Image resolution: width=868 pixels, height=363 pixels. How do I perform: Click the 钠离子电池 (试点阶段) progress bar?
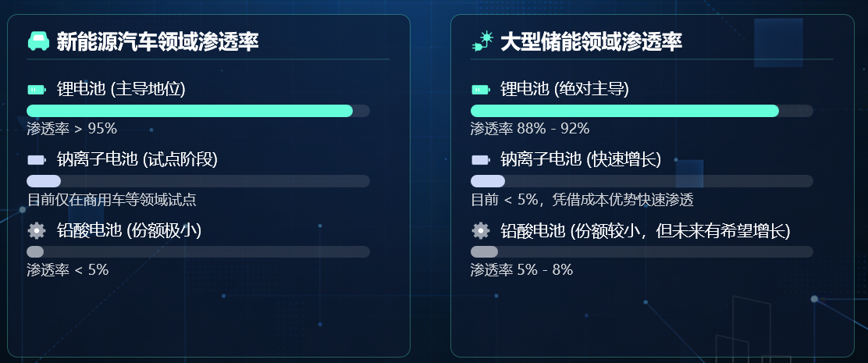pos(198,181)
